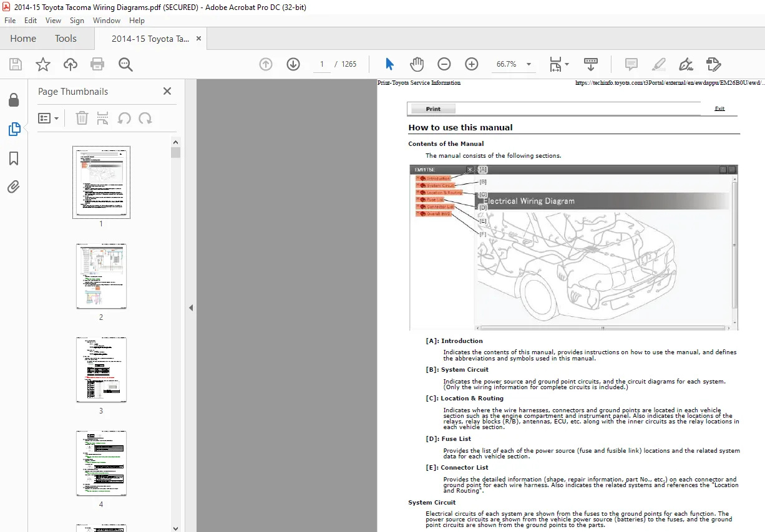Switch to the Tools tab

click(66, 39)
